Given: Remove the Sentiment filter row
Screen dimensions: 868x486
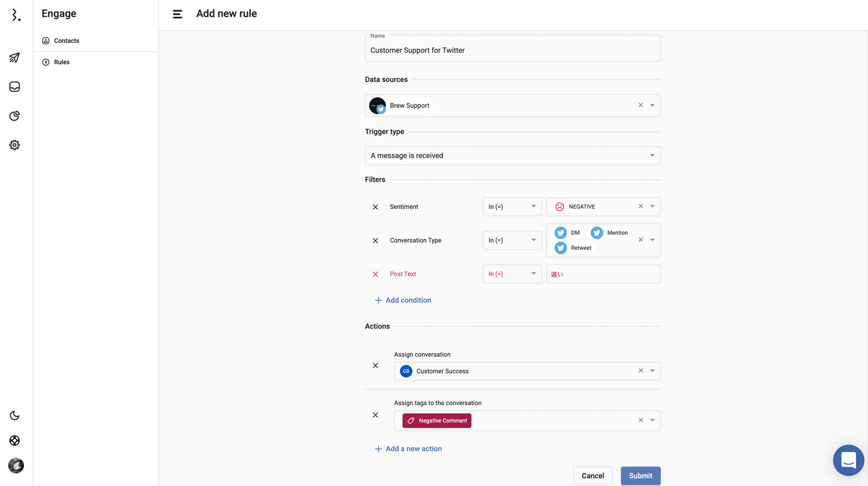Looking at the screenshot, I should click(375, 207).
